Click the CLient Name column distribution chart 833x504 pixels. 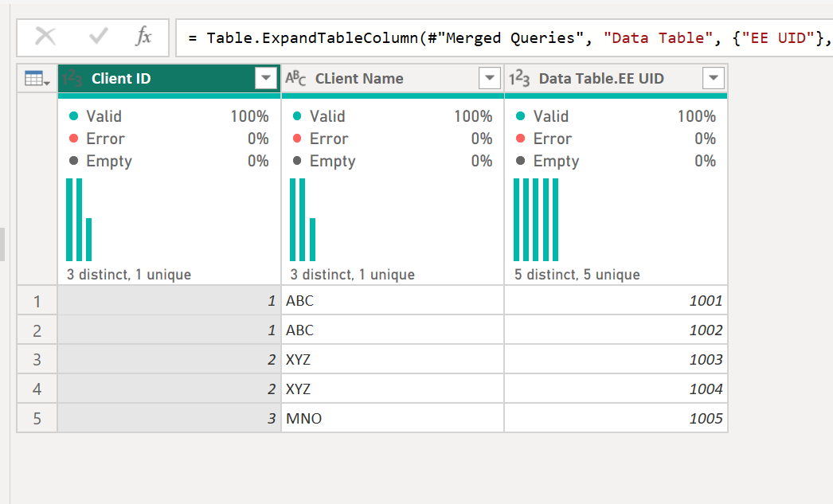[303, 220]
